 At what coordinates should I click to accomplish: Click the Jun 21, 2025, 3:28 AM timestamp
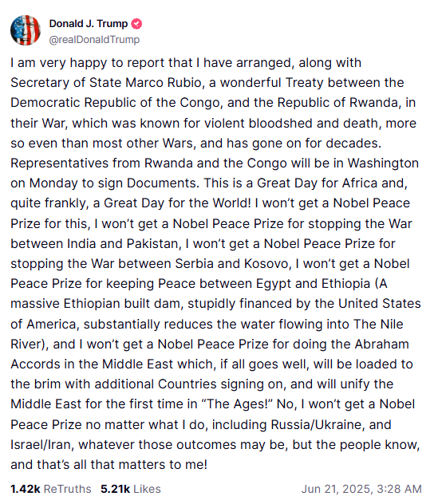tap(361, 489)
